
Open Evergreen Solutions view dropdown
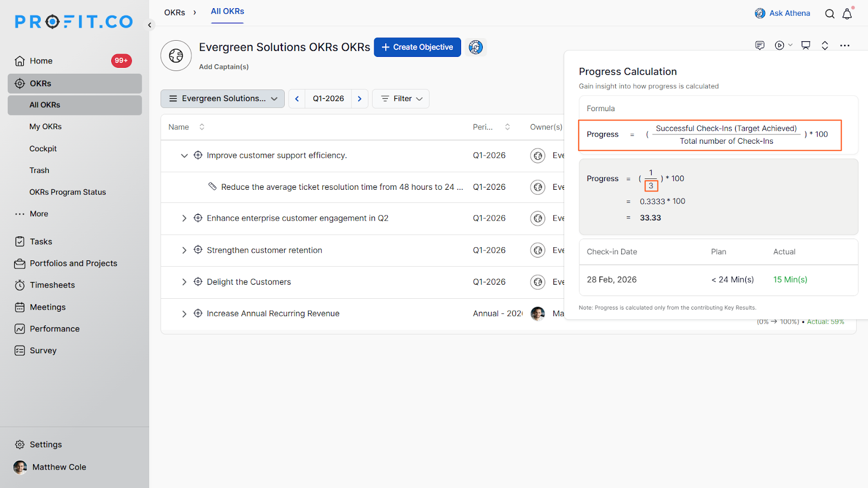tap(222, 99)
